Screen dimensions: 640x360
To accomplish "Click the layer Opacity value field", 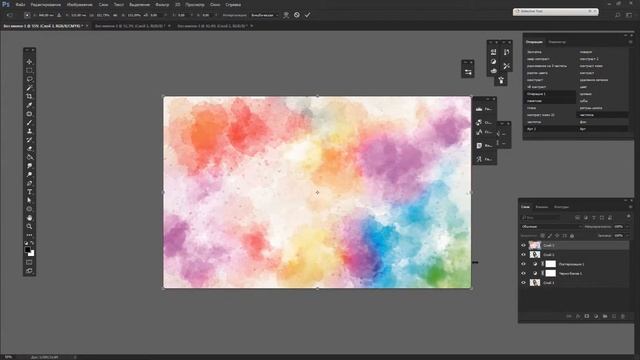I will 619,227.
